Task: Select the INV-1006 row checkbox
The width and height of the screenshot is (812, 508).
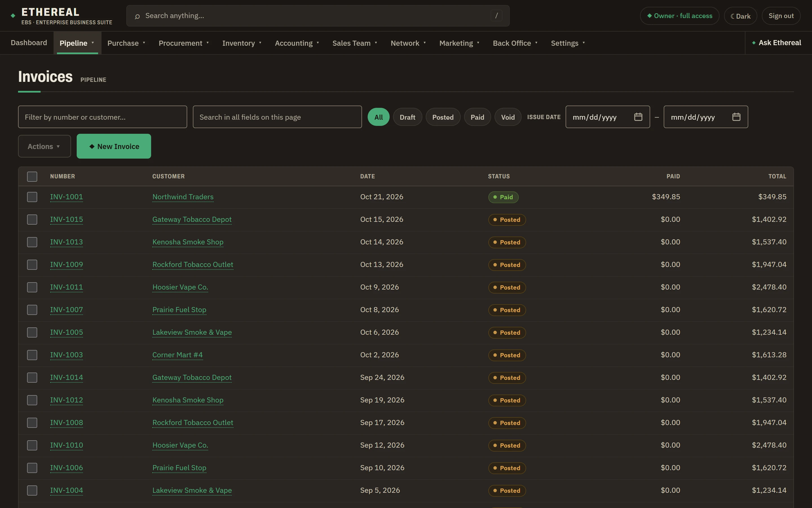Action: click(x=32, y=468)
